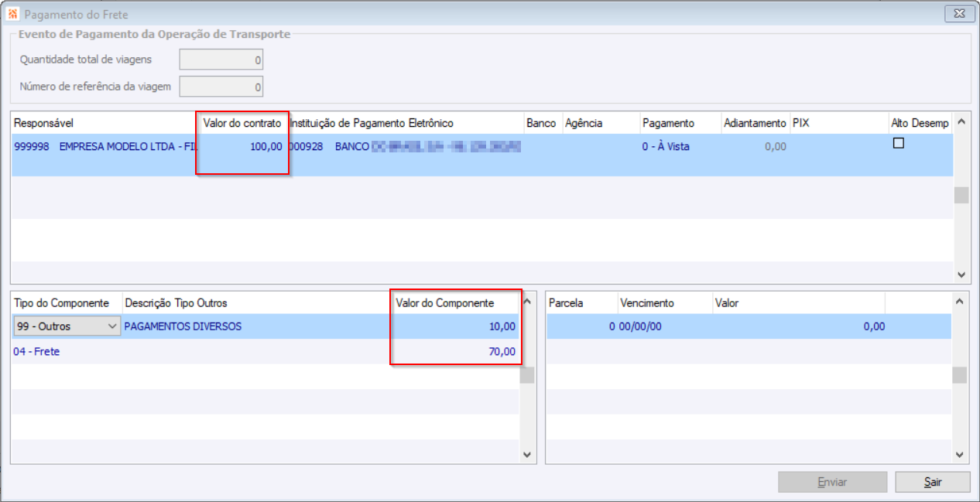Click the Pagamento column header
The image size is (980, 502).
(x=680, y=123)
